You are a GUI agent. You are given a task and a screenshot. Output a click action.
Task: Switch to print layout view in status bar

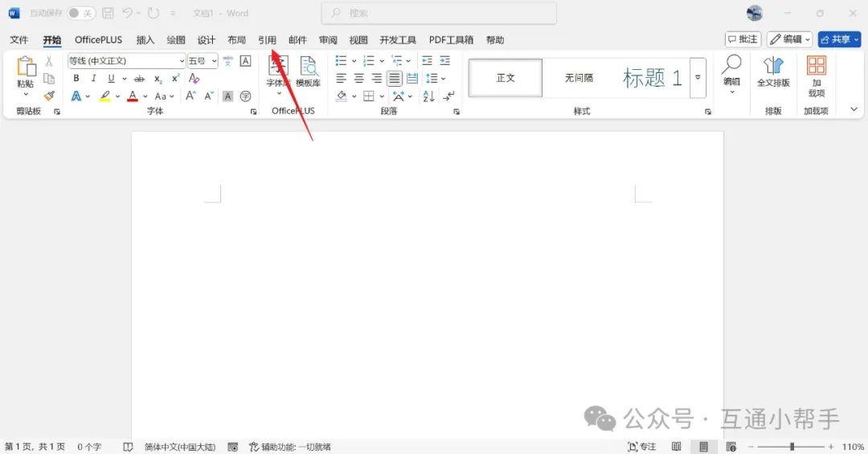click(x=703, y=447)
